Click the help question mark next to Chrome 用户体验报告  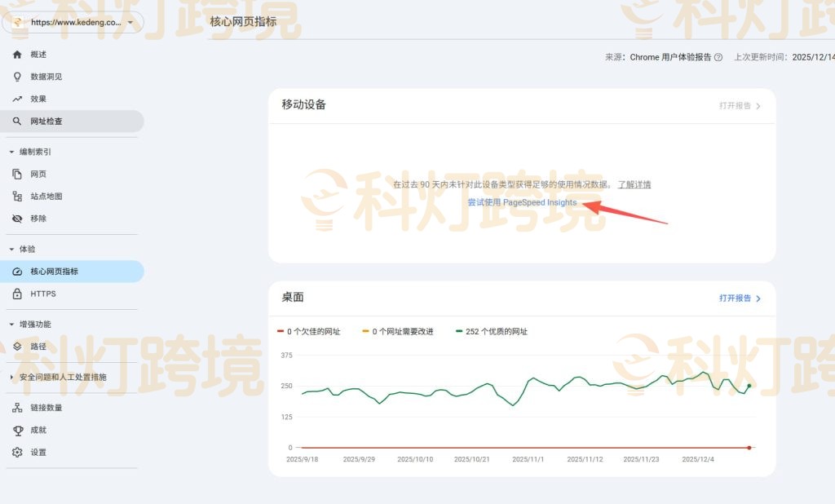pos(718,57)
